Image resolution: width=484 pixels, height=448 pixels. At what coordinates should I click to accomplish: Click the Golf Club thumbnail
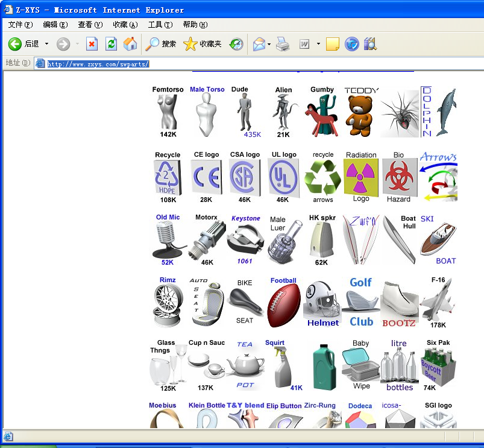point(361,302)
